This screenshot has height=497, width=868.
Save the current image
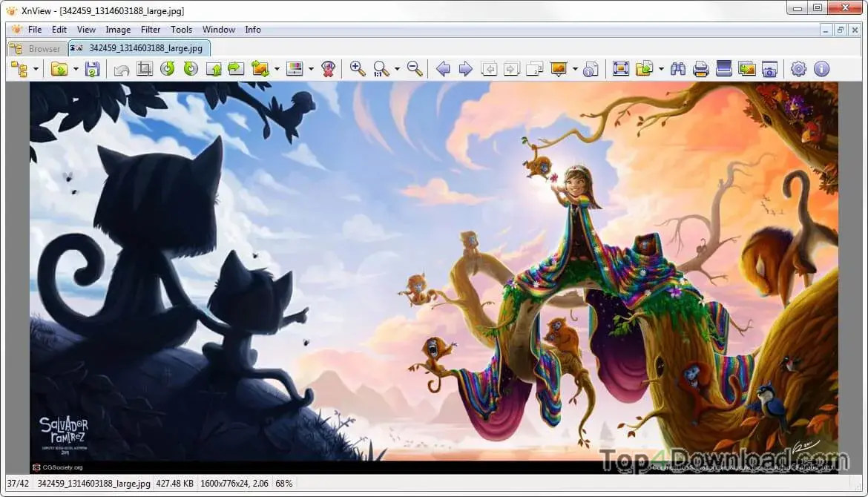pyautogui.click(x=91, y=68)
